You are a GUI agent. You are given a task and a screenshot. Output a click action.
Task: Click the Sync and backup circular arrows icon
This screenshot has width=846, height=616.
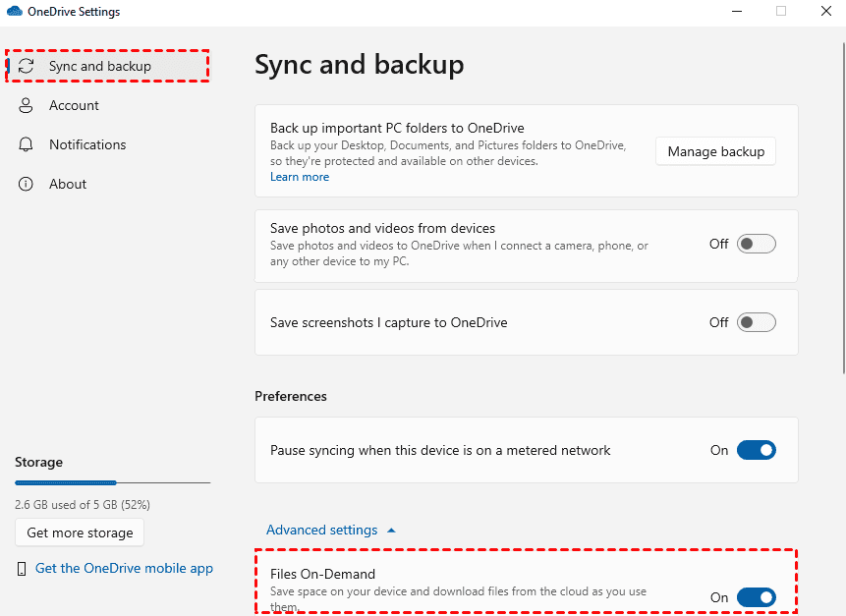click(28, 66)
